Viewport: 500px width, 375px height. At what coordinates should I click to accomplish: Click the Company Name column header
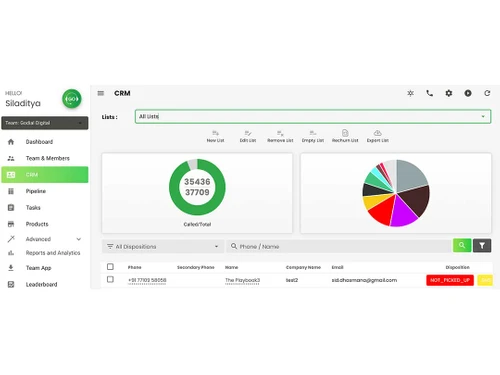tap(303, 267)
